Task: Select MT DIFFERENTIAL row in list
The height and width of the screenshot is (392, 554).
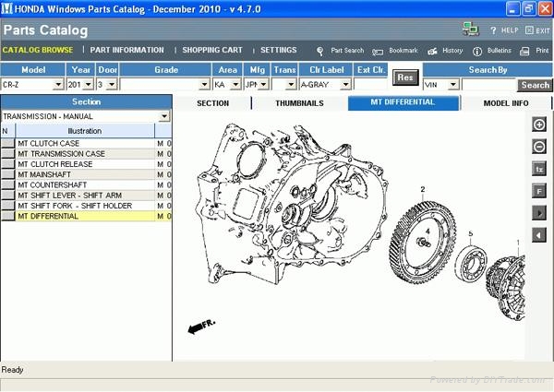Action: (86, 216)
